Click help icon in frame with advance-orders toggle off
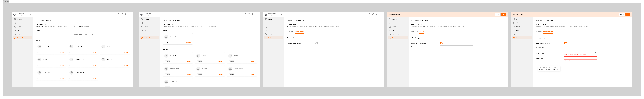644x99 pixels. coord(373,14)
